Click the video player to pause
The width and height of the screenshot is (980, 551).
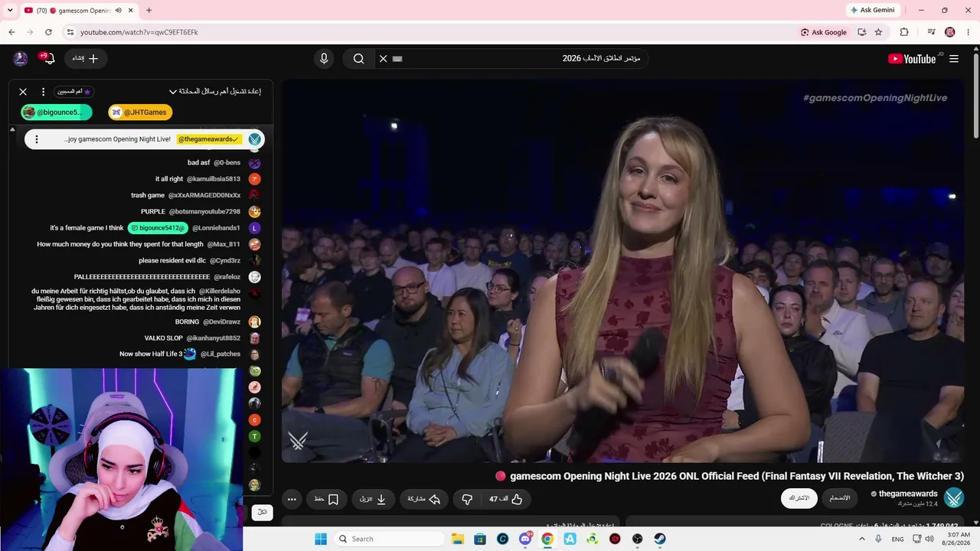coord(622,272)
